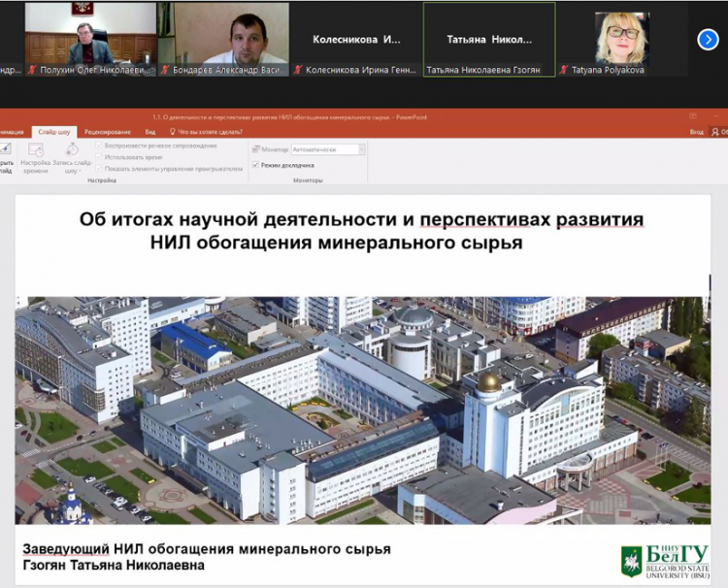This screenshot has width=728, height=588.
Task: Click the second title line НИЛ обогащения минерального сырья
Action: pos(336,243)
